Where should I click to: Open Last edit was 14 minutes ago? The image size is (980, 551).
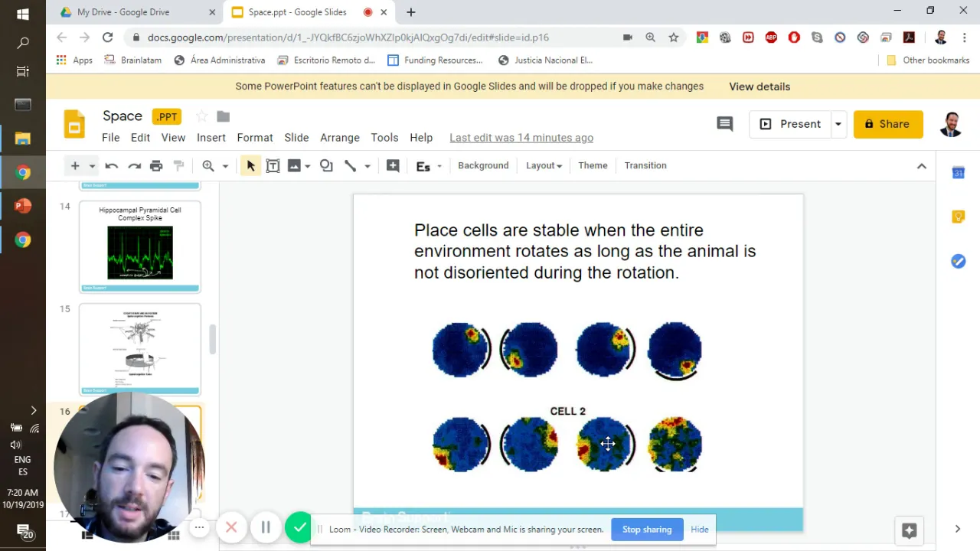[521, 138]
